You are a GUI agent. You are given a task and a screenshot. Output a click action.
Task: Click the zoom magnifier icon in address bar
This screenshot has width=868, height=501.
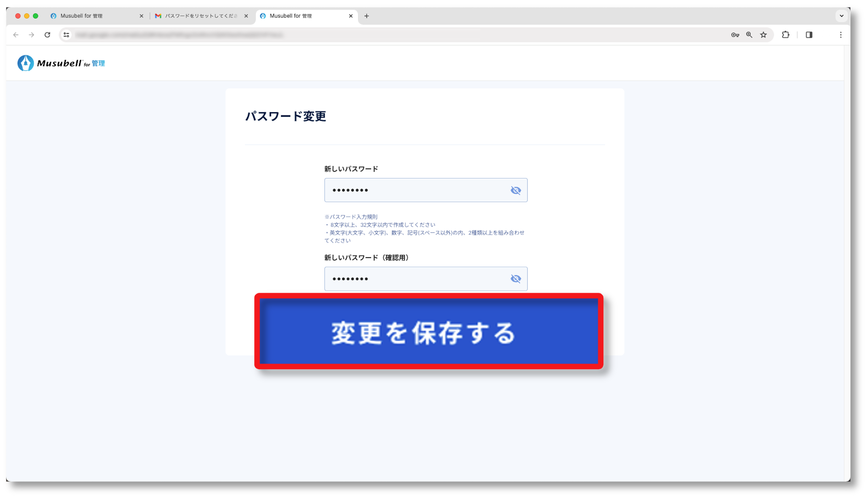pos(749,35)
